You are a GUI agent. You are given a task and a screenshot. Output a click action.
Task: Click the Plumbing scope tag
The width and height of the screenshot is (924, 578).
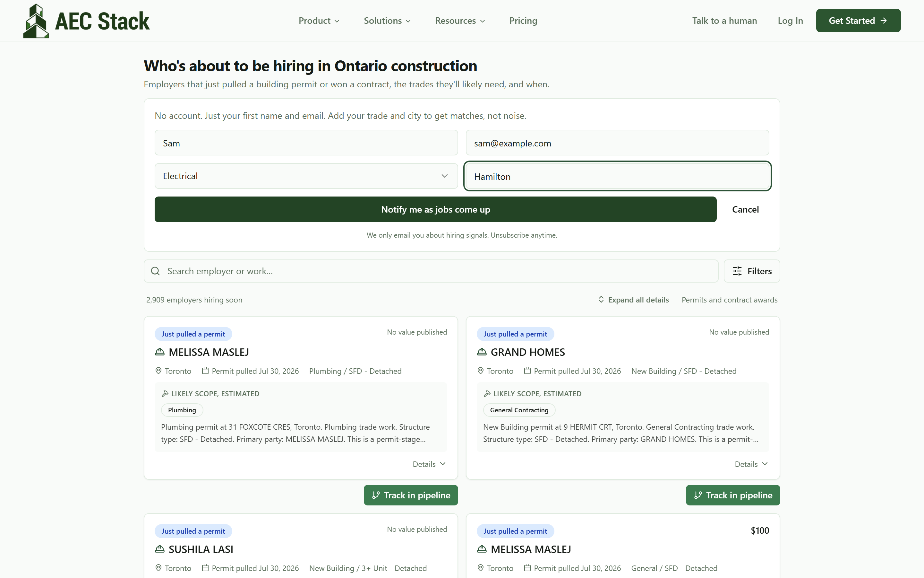pyautogui.click(x=182, y=410)
